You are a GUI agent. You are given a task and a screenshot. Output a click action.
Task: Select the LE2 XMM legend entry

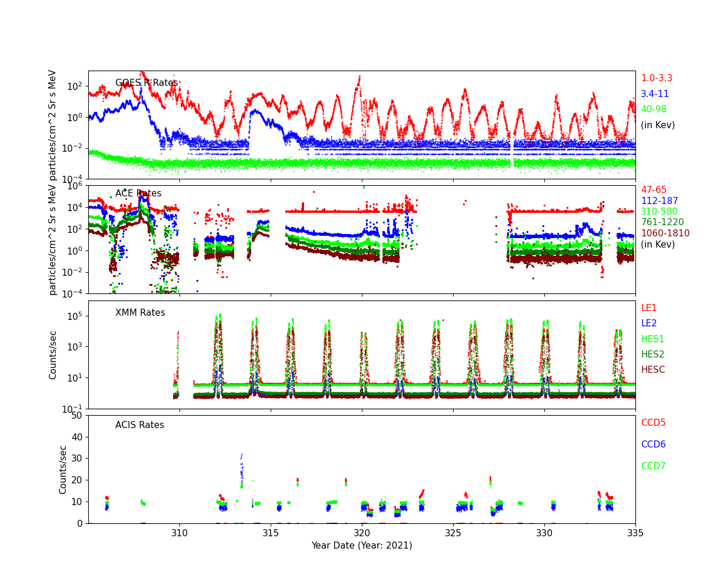tap(648, 323)
